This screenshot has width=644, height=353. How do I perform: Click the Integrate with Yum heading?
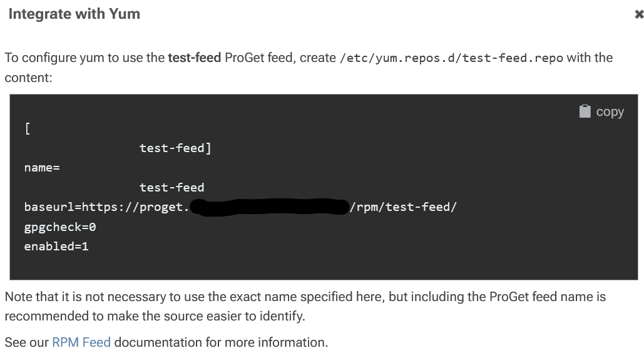click(74, 14)
